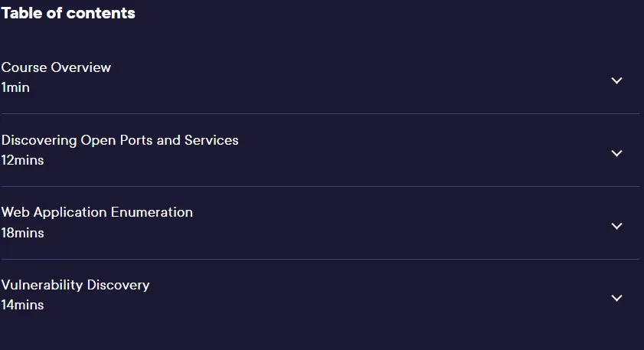The width and height of the screenshot is (644, 350).
Task: Click the word Overview in first section
Action: (x=81, y=67)
